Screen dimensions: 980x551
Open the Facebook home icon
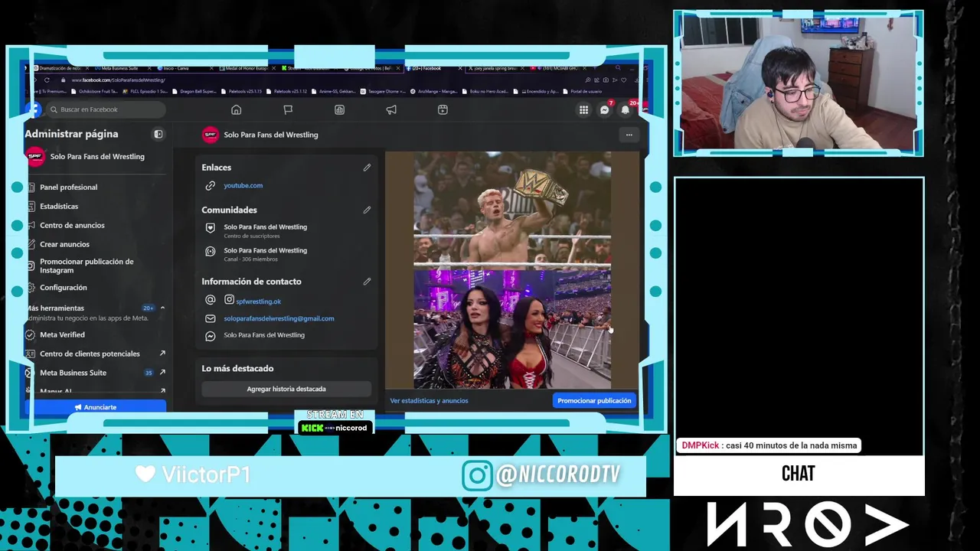click(236, 109)
